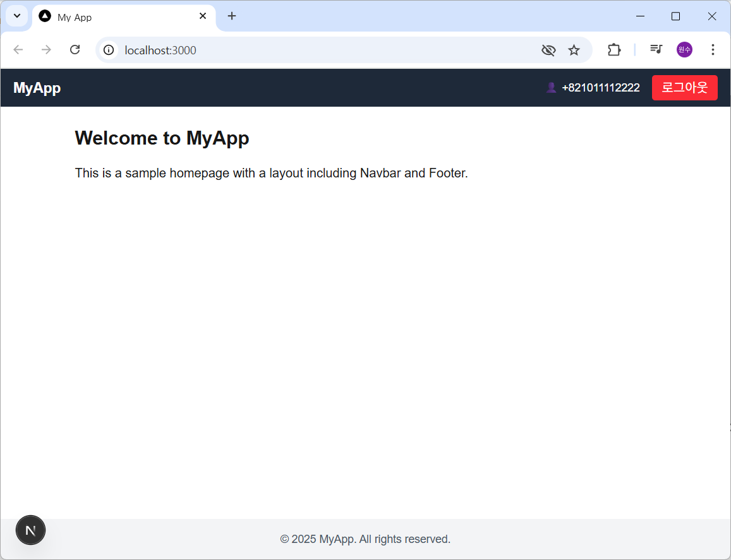Viewport: 731px width, 560px height.
Task: Open the Chrome profile avatar
Action: click(684, 49)
